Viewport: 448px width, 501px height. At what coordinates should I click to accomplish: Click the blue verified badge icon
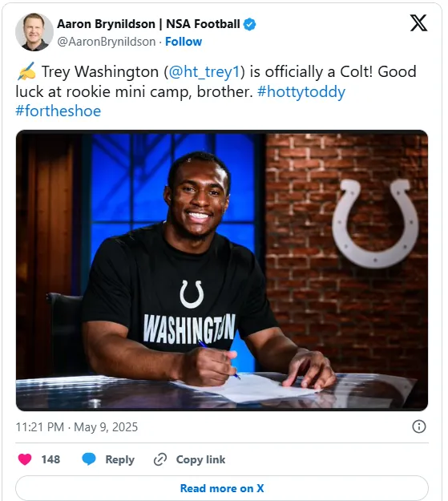[x=249, y=24]
